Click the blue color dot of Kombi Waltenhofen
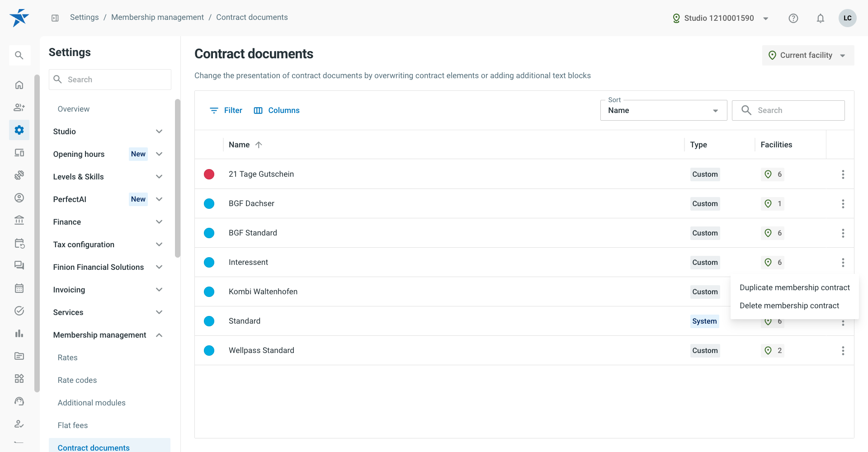The height and width of the screenshot is (452, 868). (209, 292)
